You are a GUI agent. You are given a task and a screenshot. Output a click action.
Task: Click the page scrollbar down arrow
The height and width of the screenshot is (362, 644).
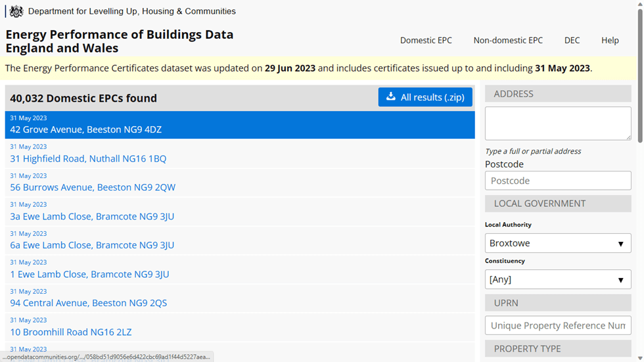(639, 357)
